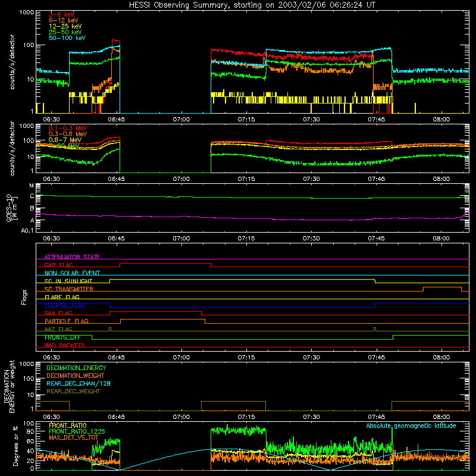The image size is (476, 476).
Task: Select the 25-50 keV legend label
Action: tap(65, 32)
